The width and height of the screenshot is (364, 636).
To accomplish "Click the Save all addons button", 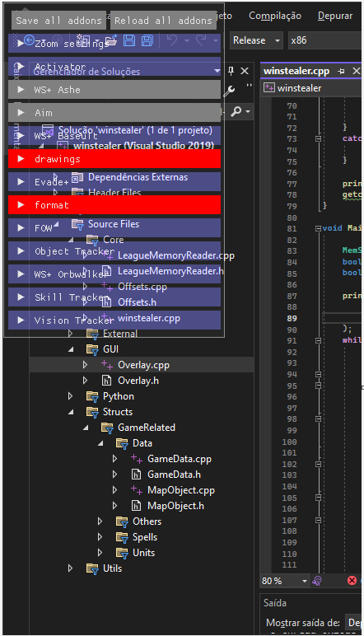I will [58, 21].
